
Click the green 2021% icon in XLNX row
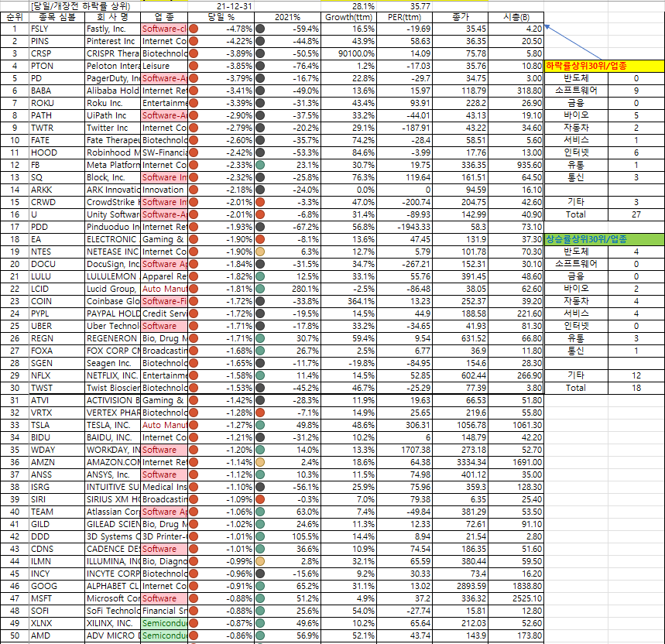(x=260, y=623)
